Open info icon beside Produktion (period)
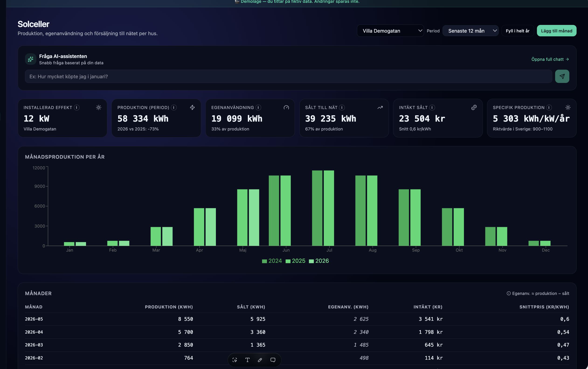 tap(174, 107)
